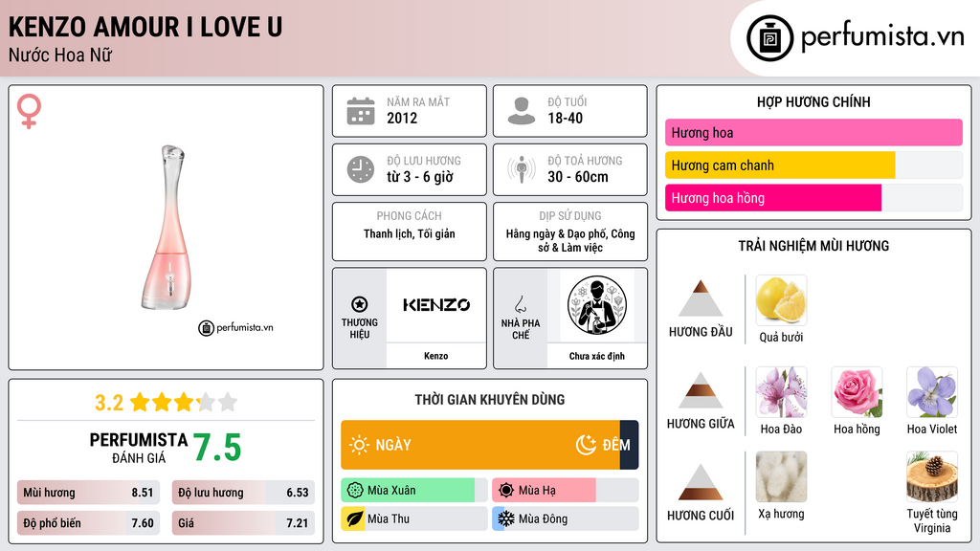Click the Hoa Đào blossom thumbnail

click(x=781, y=391)
